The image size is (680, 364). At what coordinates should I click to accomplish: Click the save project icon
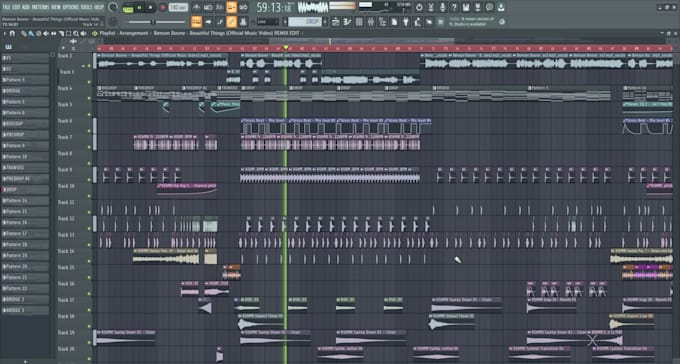pos(466,7)
